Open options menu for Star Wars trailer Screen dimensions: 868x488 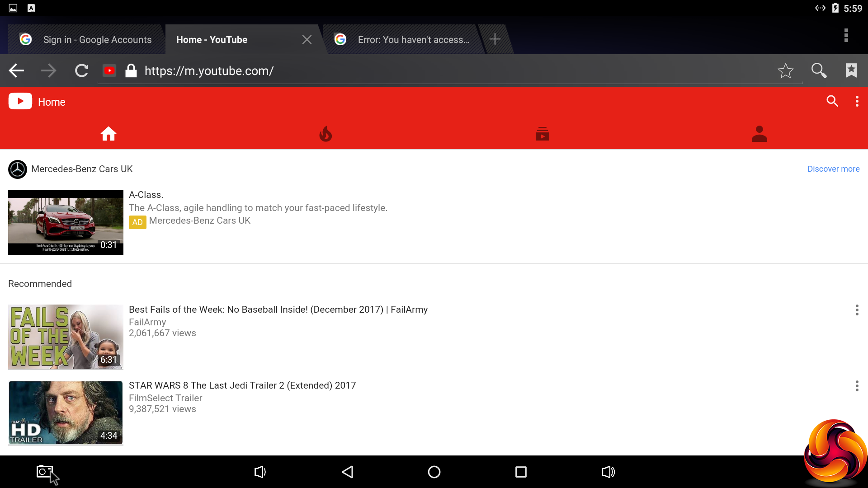pyautogui.click(x=857, y=386)
